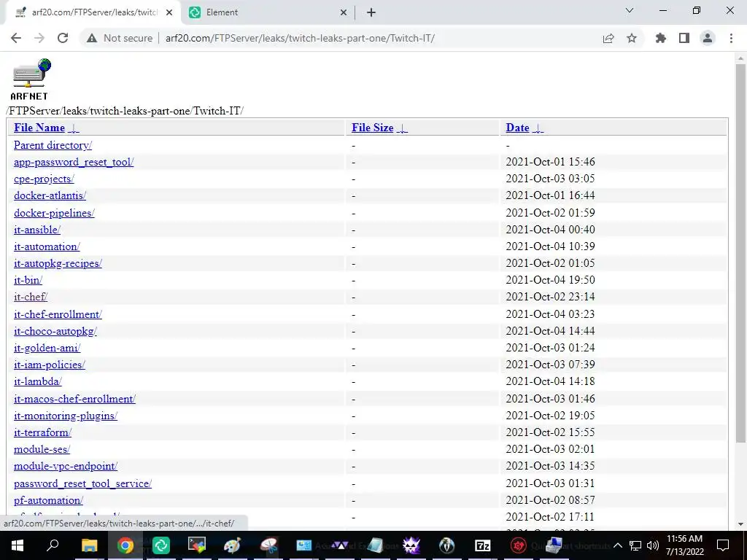This screenshot has width=747, height=560.
Task: Open the module-vpc-endpoint folder
Action: coord(66,466)
